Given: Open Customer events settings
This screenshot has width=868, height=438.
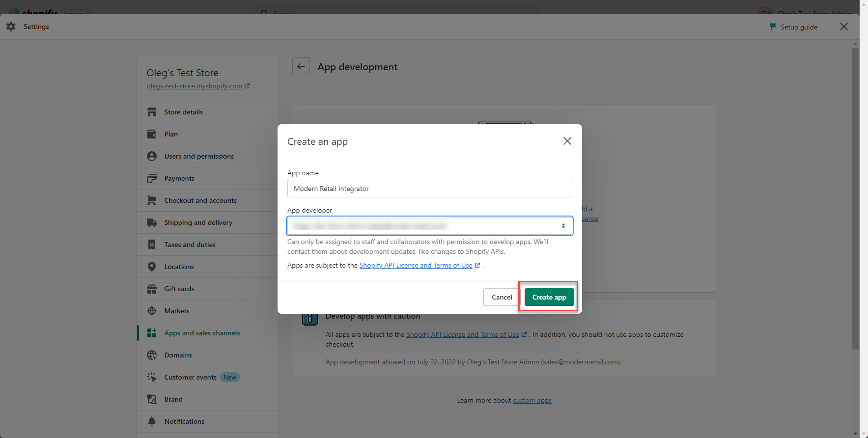Looking at the screenshot, I should [x=208, y=377].
